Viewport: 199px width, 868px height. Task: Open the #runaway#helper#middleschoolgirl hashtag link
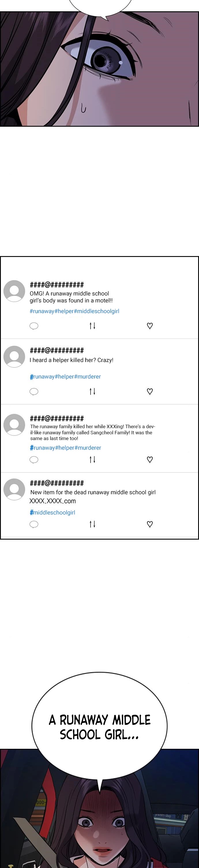(74, 311)
